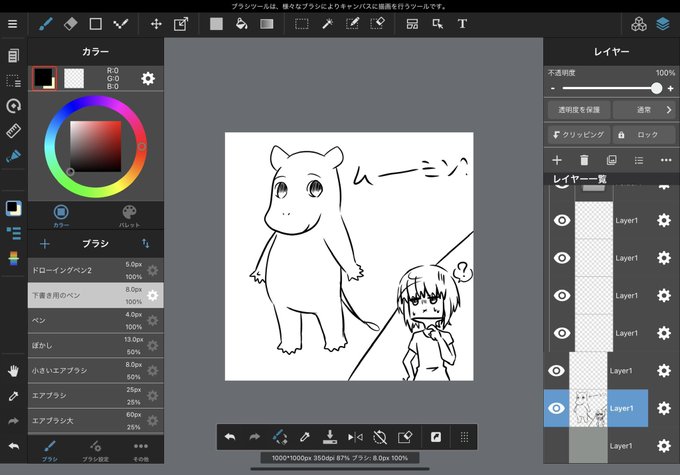This screenshot has width=680, height=475.
Task: Select the transparent color swatch
Action: (74, 79)
